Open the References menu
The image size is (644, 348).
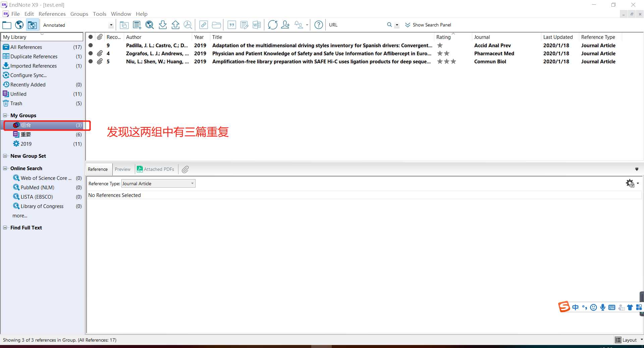coord(52,14)
